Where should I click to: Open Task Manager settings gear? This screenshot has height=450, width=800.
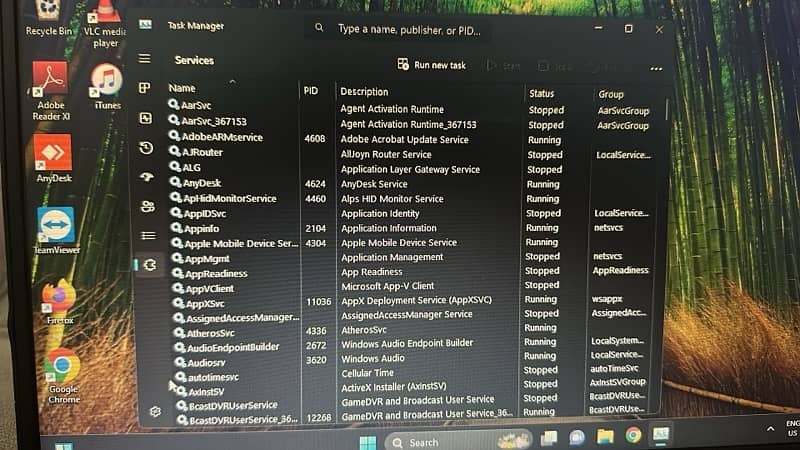[155, 411]
